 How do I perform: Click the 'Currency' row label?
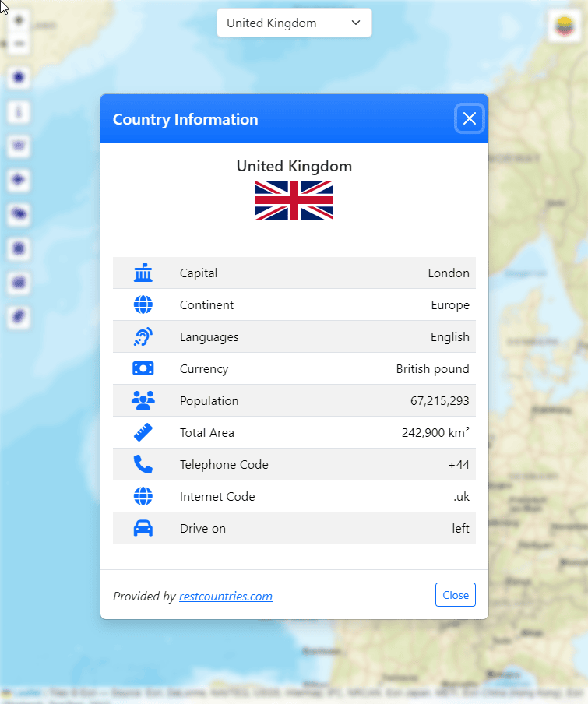tap(204, 368)
